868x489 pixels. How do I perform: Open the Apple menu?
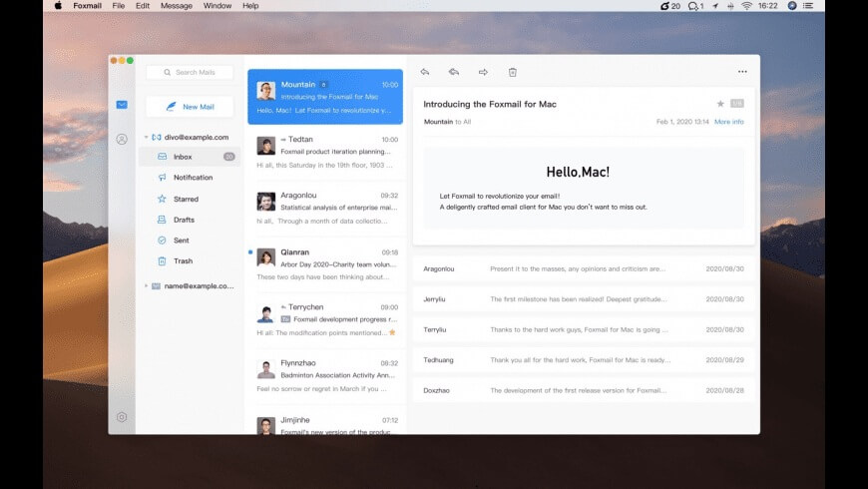coord(58,6)
